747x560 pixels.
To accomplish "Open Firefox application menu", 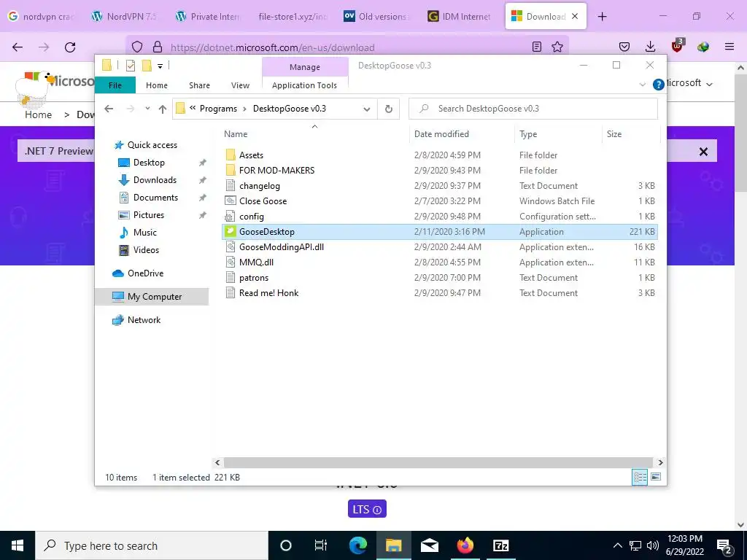I will 729,47.
